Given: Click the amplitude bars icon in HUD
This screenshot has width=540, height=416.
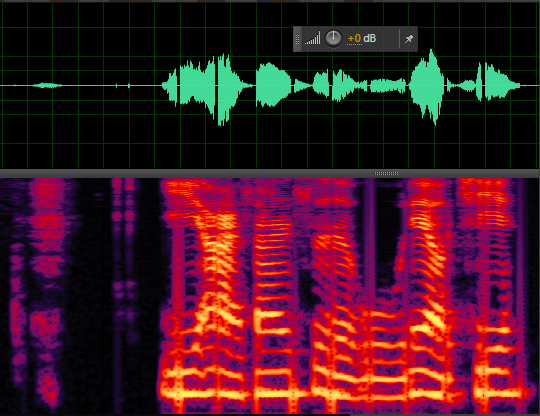Looking at the screenshot, I should [312, 38].
